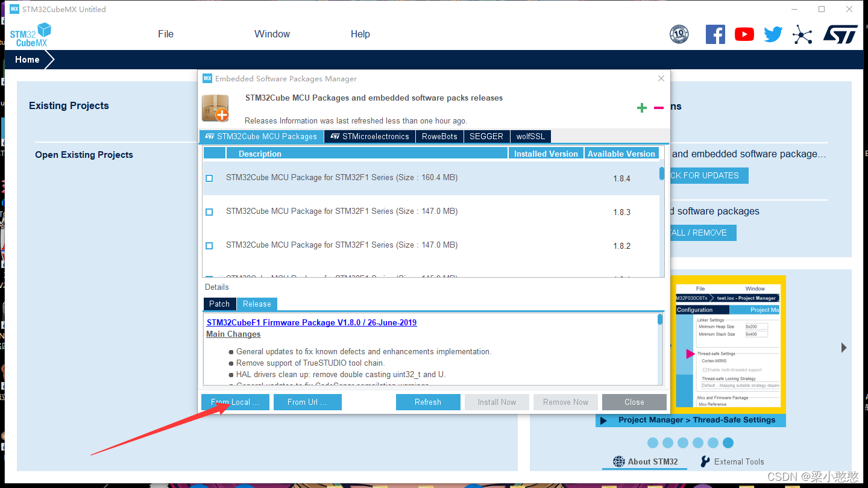This screenshot has height=488, width=868.
Task: Click the Install Now button
Action: [x=497, y=402]
